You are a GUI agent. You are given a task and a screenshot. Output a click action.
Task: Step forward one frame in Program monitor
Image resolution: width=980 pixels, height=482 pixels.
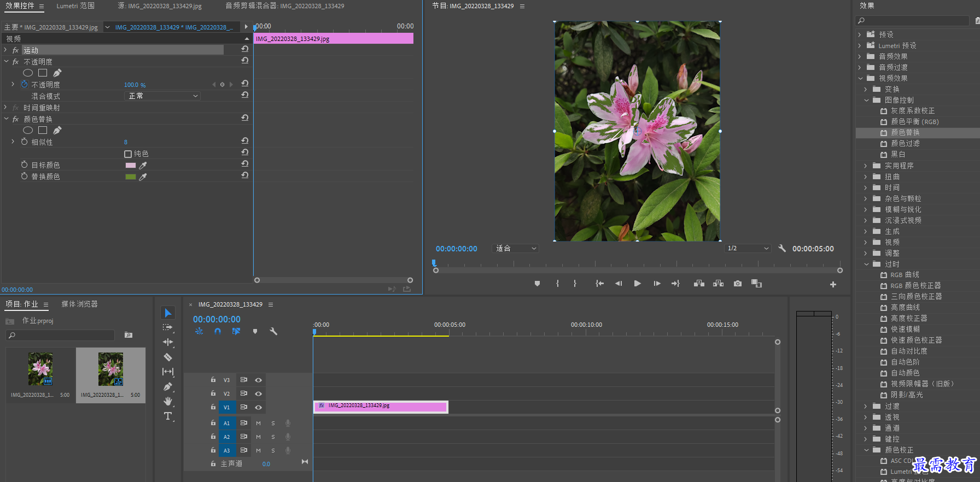click(657, 284)
